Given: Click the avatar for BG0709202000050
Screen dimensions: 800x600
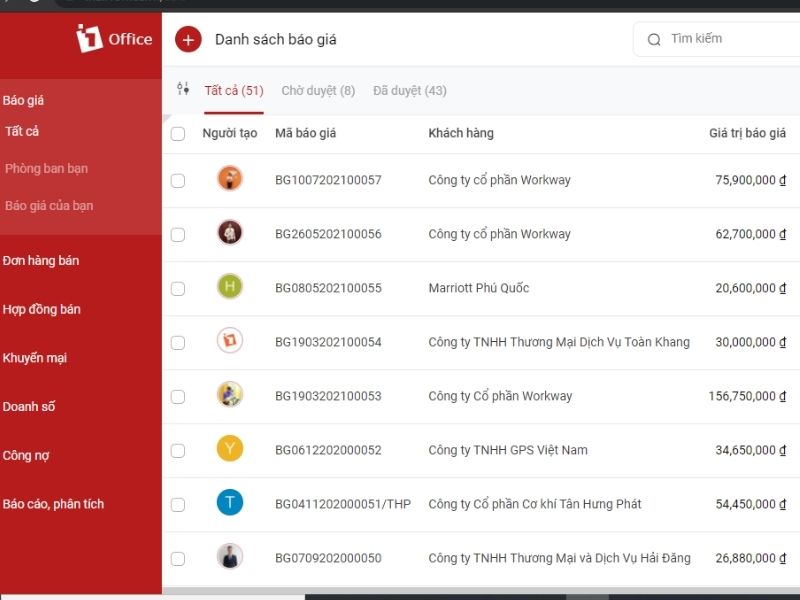Looking at the screenshot, I should tap(230, 557).
